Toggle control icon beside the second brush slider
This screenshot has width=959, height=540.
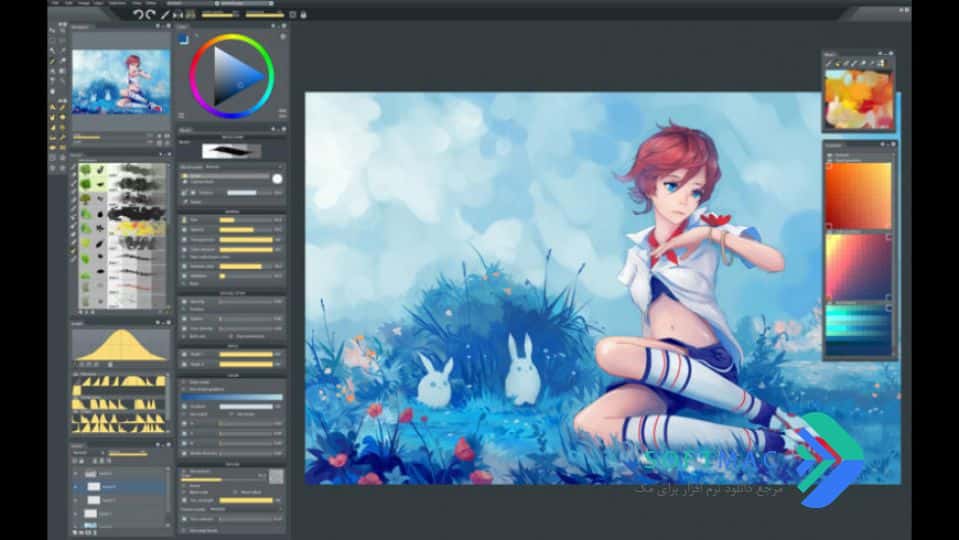click(x=185, y=229)
